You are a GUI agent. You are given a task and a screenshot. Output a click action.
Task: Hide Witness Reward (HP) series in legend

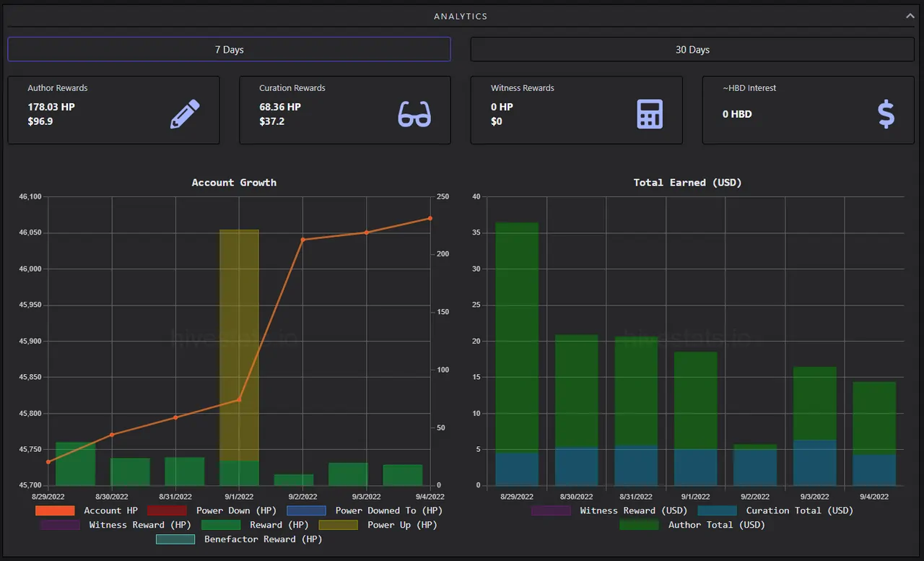point(115,525)
